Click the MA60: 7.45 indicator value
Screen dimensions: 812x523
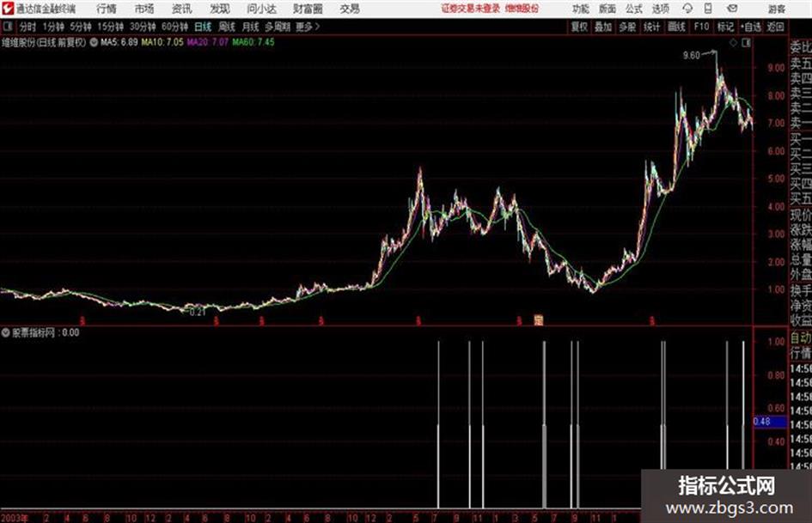[253, 42]
